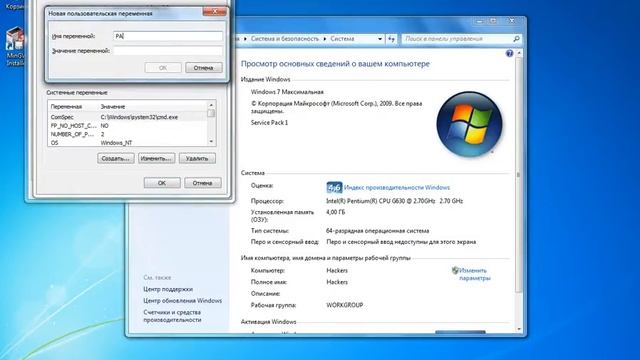Close the new user variable dialog
Image resolution: width=640 pixels, height=360 pixels.
point(214,12)
